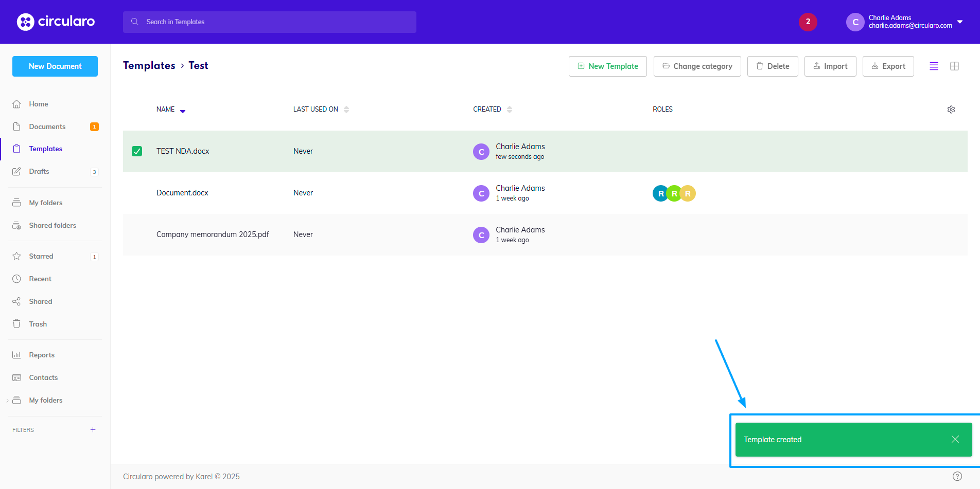
Task: Expand the Charlie Adams account dropdown
Action: point(959,22)
